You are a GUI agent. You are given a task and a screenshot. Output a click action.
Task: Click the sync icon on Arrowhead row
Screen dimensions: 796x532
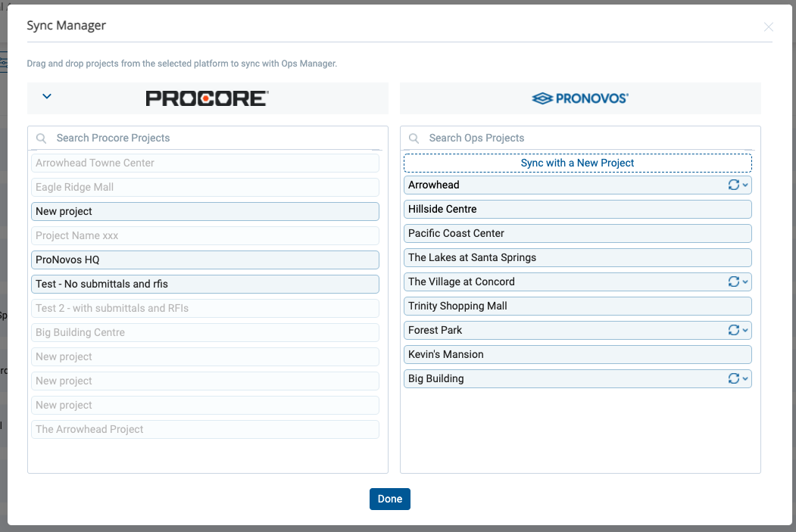733,185
